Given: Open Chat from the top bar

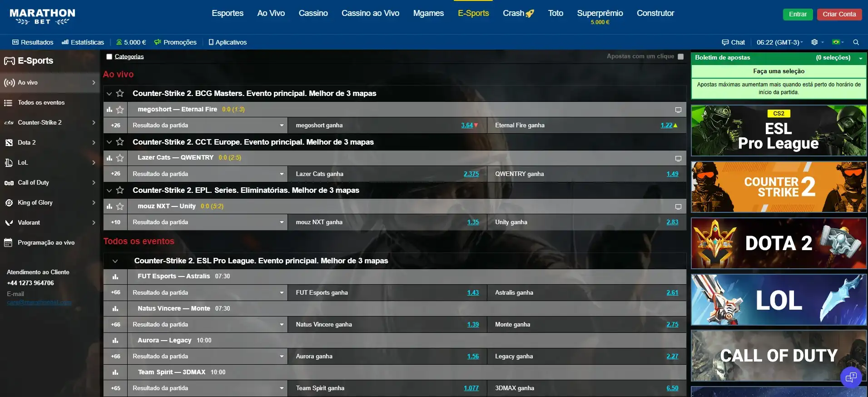Looking at the screenshot, I should point(733,42).
